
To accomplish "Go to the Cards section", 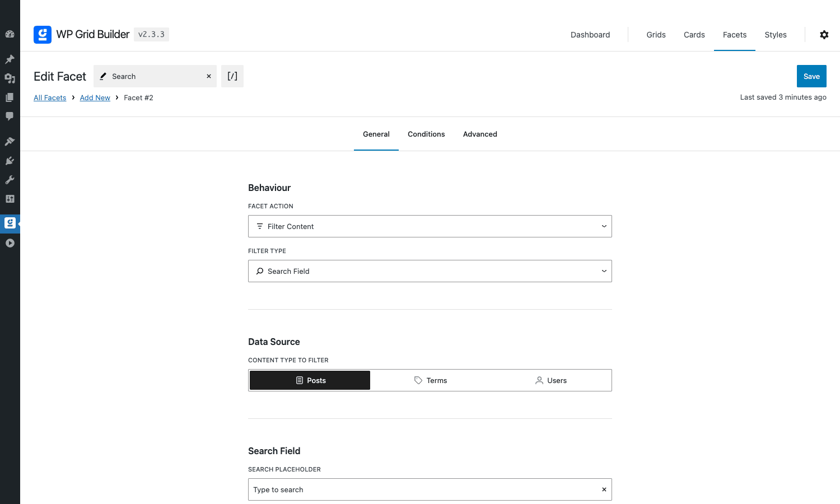I will point(694,35).
